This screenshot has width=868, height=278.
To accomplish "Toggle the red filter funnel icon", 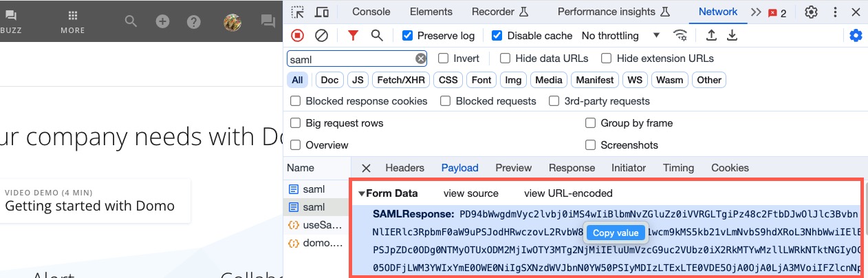I will click(x=353, y=35).
